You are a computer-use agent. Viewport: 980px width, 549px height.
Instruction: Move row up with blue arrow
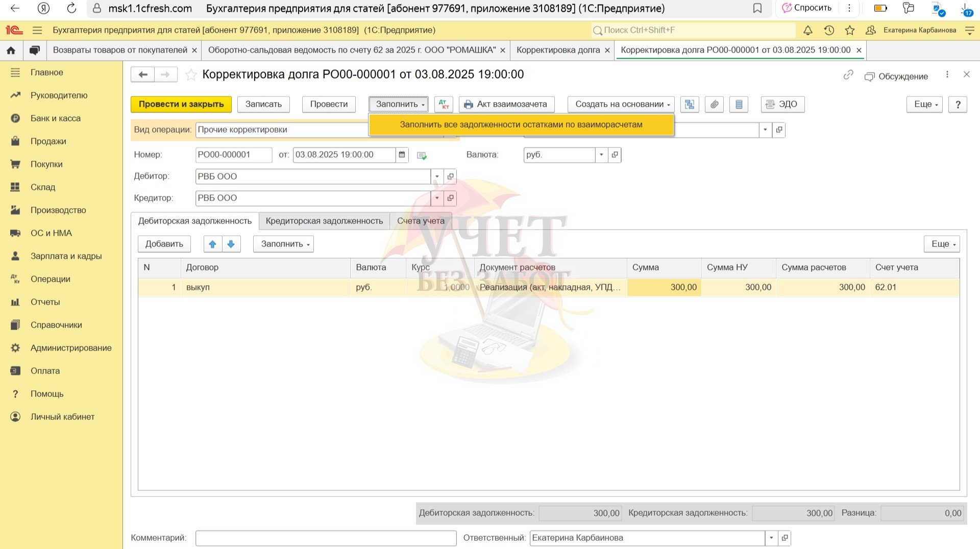pyautogui.click(x=212, y=244)
